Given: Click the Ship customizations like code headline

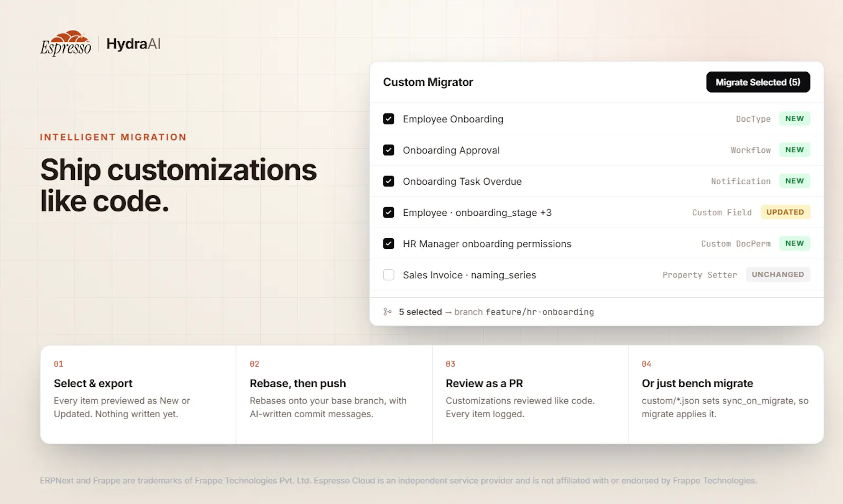Looking at the screenshot, I should 178,185.
